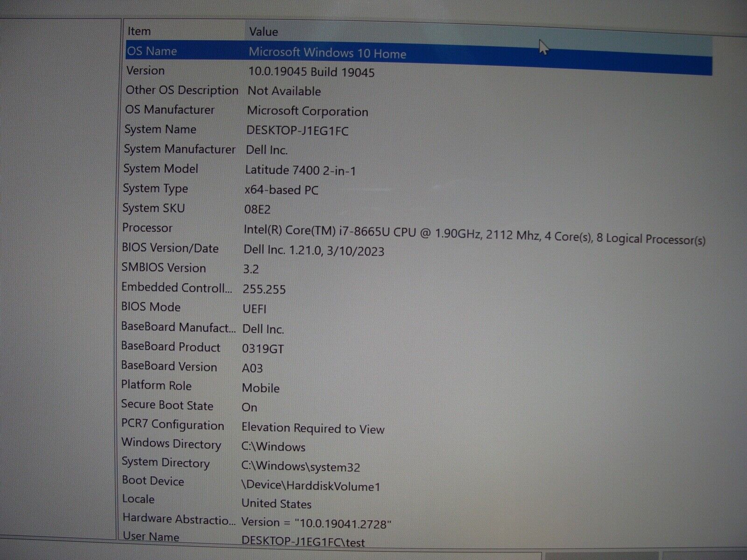747x560 pixels.
Task: Select the BaseBoard Version row
Action: tap(169, 366)
